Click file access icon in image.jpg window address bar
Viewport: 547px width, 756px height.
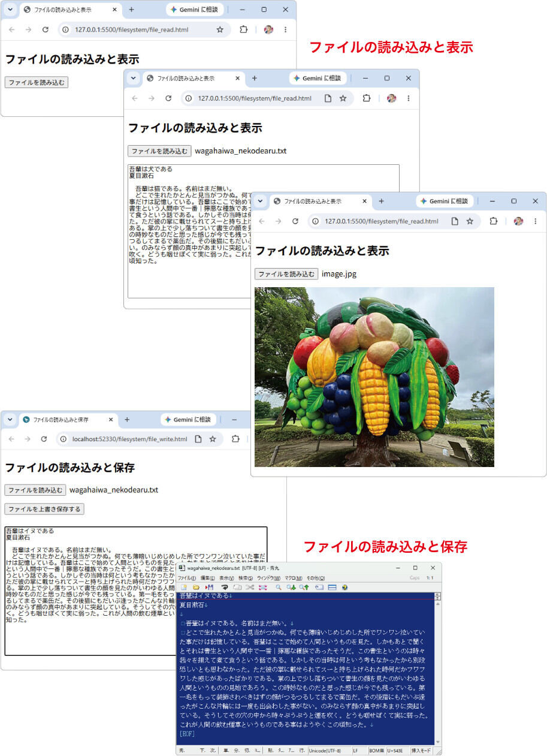pos(455,221)
